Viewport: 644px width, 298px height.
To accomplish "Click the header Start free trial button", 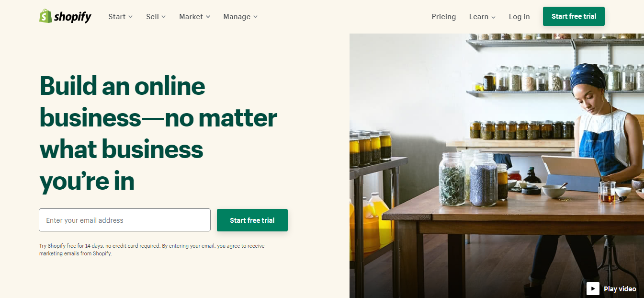I will coord(574,16).
